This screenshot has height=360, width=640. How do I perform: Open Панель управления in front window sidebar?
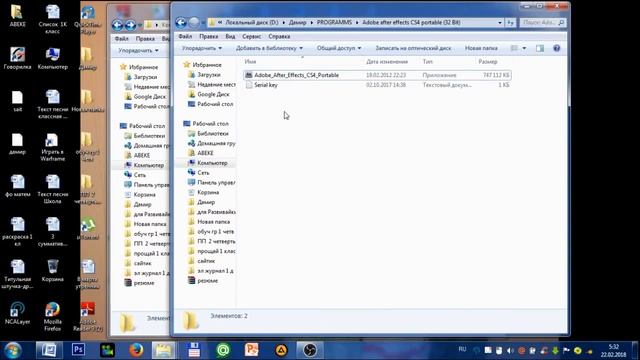coord(212,182)
